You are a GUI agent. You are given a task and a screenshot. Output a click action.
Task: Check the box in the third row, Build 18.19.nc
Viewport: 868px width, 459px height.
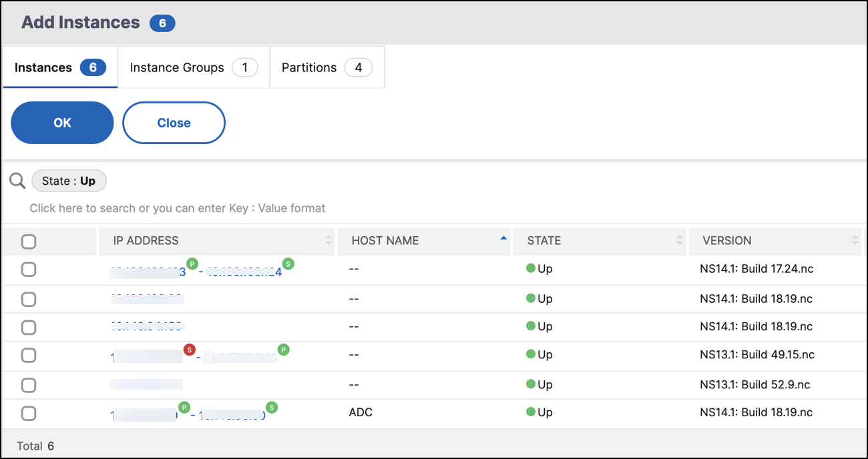click(x=29, y=327)
